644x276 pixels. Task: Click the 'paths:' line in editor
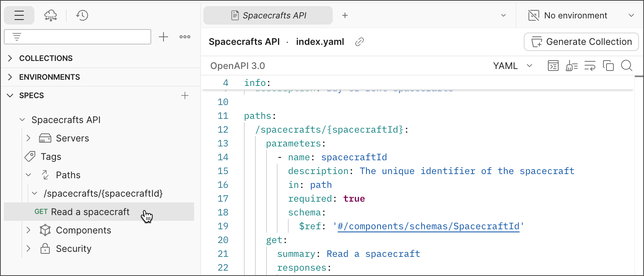pos(260,116)
